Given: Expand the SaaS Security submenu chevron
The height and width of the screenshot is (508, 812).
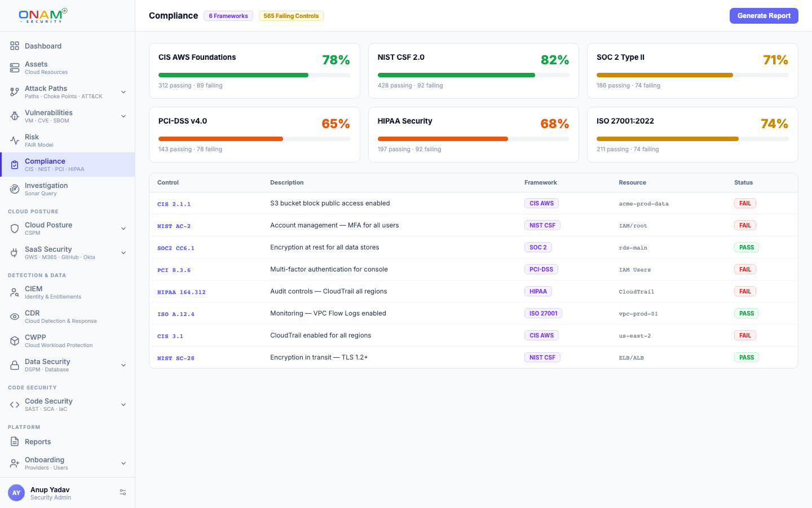Looking at the screenshot, I should click(x=123, y=253).
